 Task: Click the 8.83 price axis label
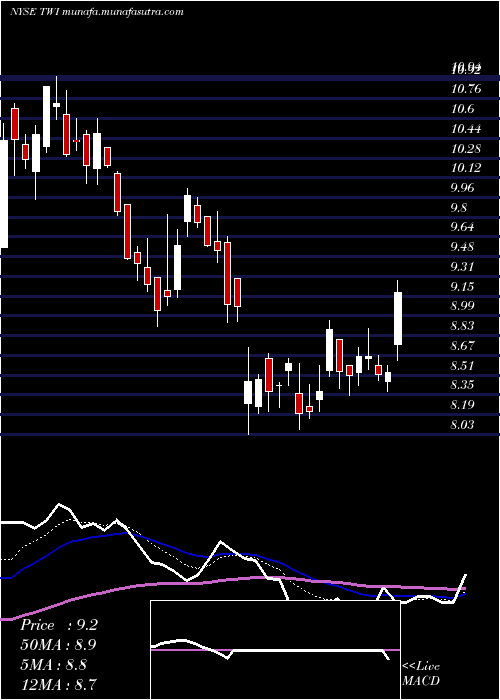(x=462, y=325)
